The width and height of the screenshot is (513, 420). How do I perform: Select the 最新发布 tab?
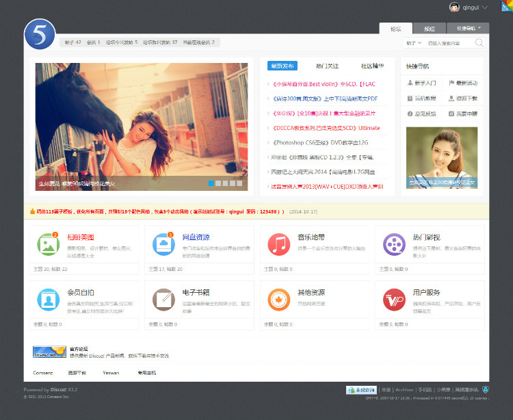pyautogui.click(x=282, y=66)
